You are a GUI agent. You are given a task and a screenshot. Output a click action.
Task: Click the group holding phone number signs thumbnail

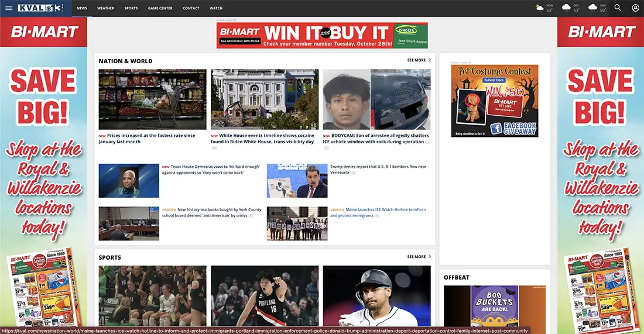(297, 223)
